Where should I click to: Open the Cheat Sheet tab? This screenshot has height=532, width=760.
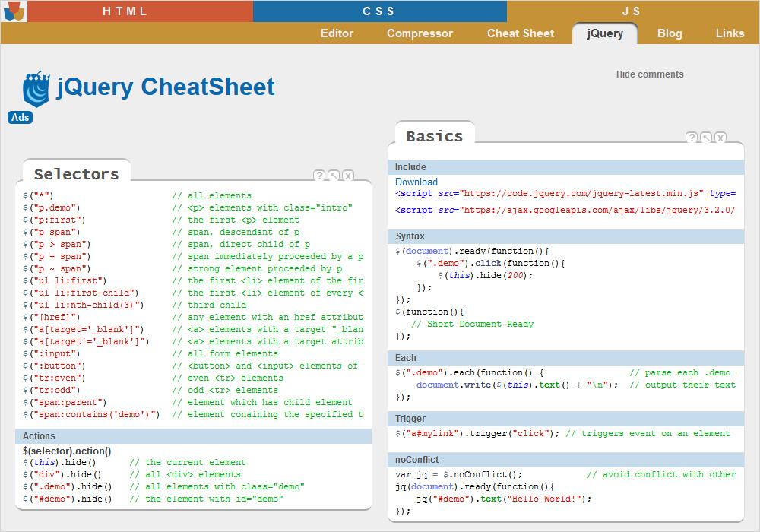point(521,33)
